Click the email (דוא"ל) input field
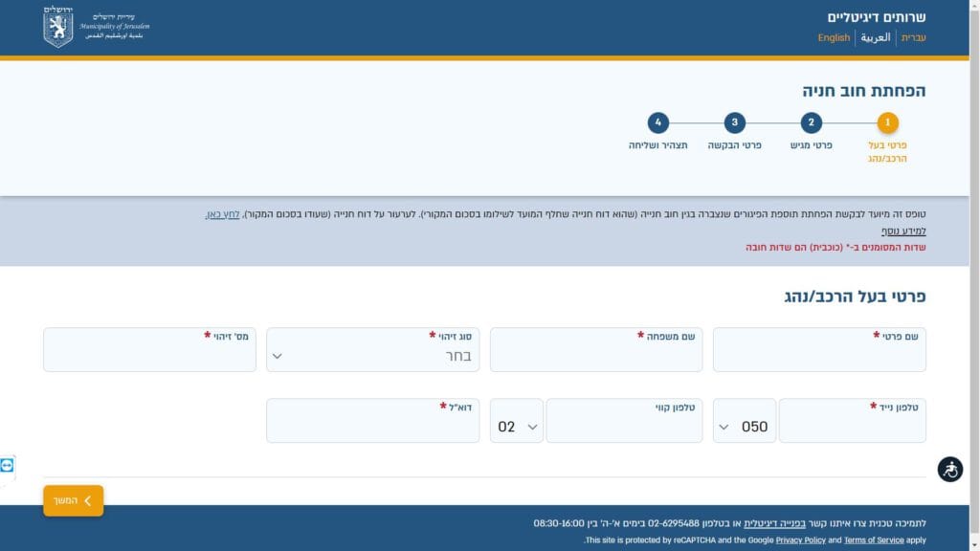The image size is (980, 551). coord(372,427)
